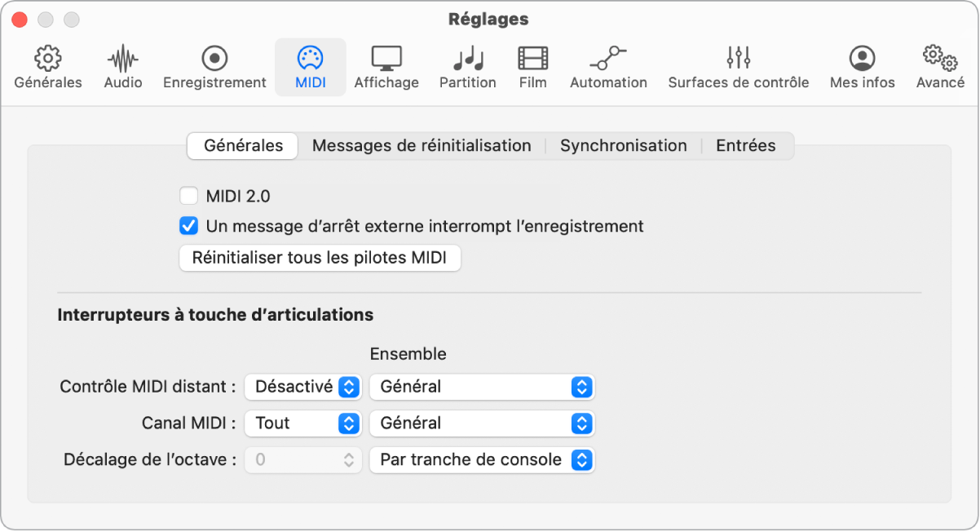Select the Entrées tab
The width and height of the screenshot is (980, 532).
point(746,145)
